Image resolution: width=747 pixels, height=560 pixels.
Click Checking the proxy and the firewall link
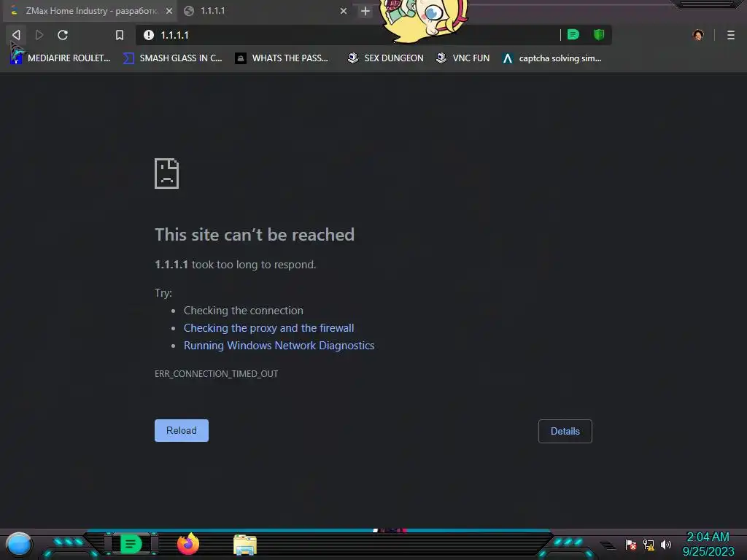pyautogui.click(x=268, y=328)
